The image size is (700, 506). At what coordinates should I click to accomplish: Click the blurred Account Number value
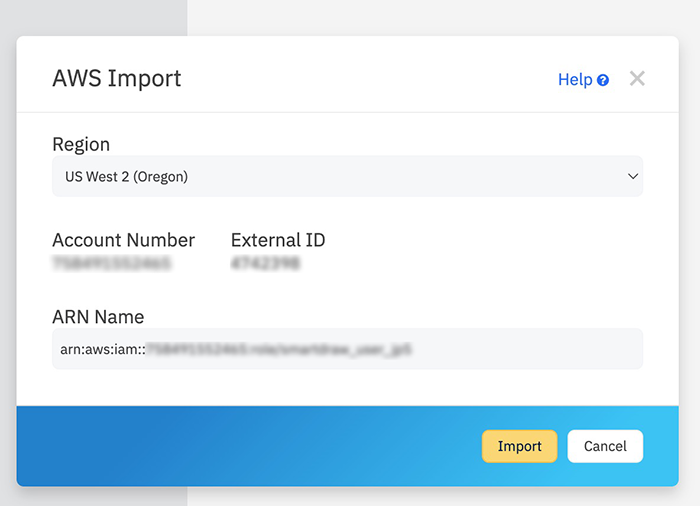click(111, 264)
